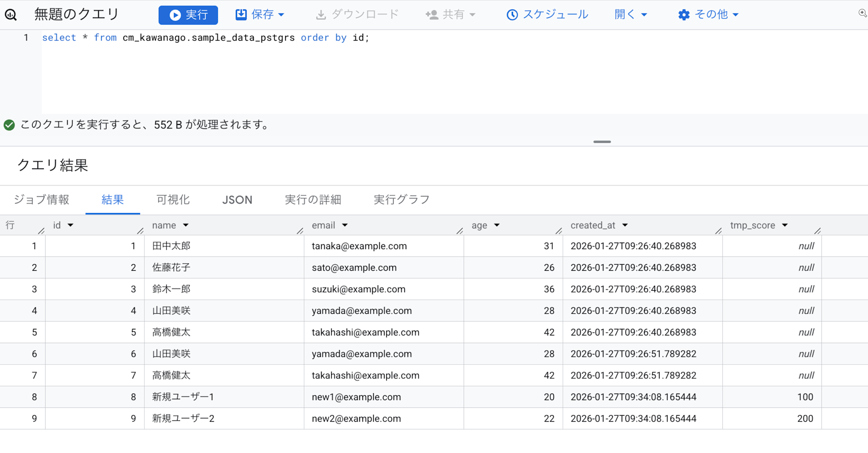
Task: Click the BigQuery query icon beside the title
Action: coord(11,15)
